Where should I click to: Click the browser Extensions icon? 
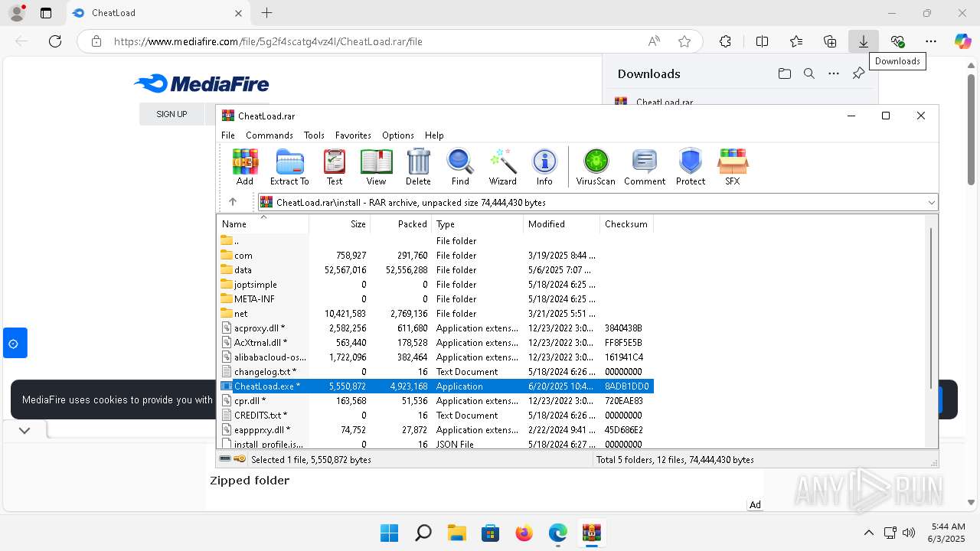pyautogui.click(x=725, y=41)
